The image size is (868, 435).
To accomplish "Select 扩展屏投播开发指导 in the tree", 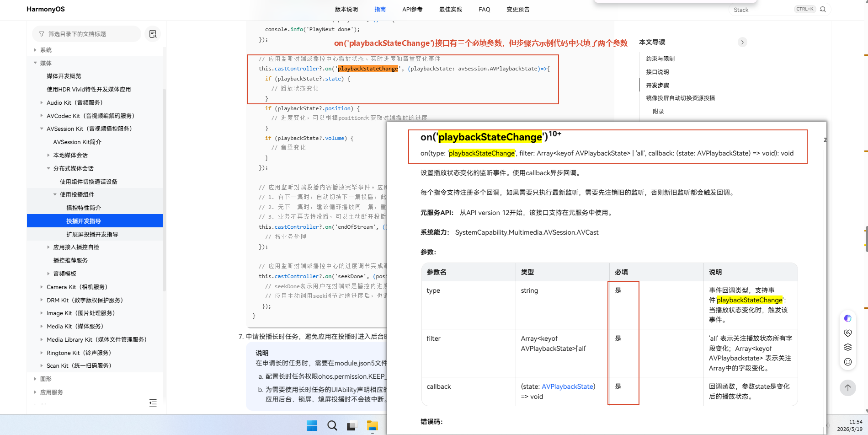I will 92,234.
